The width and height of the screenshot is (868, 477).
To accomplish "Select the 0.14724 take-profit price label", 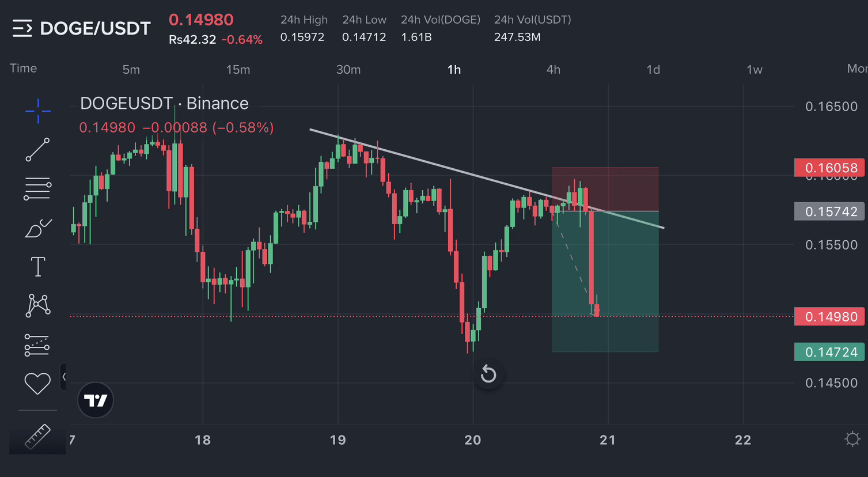I will click(829, 352).
